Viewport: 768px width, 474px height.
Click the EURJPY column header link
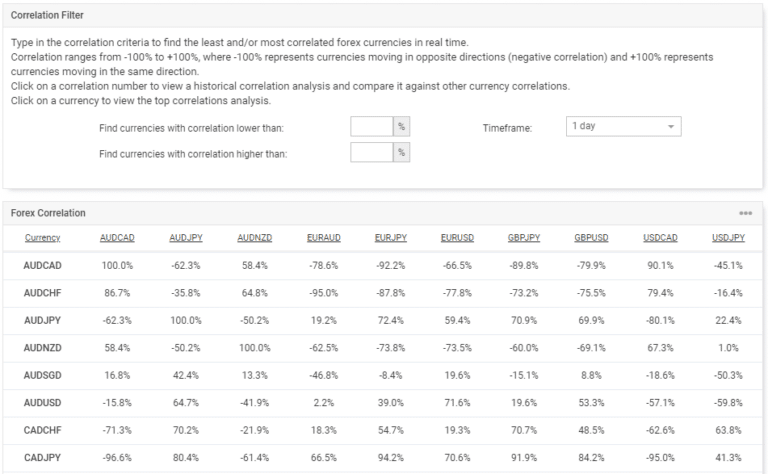tap(390, 238)
